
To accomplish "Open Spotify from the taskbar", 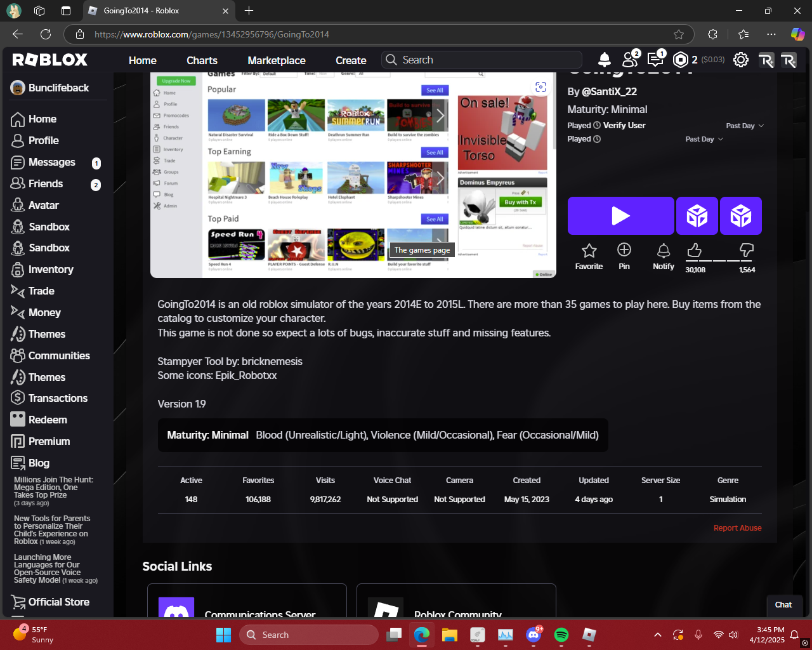I will pos(561,635).
